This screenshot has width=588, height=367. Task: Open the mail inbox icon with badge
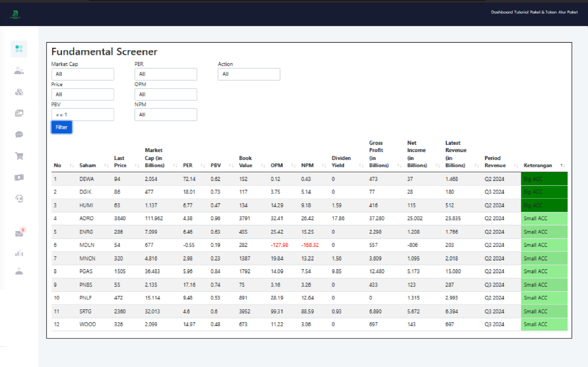(x=19, y=233)
